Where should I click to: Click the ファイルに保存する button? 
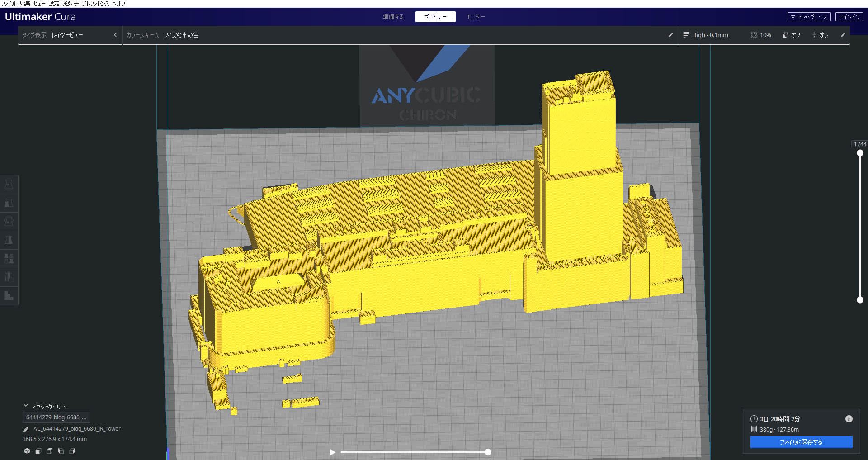coord(801,442)
